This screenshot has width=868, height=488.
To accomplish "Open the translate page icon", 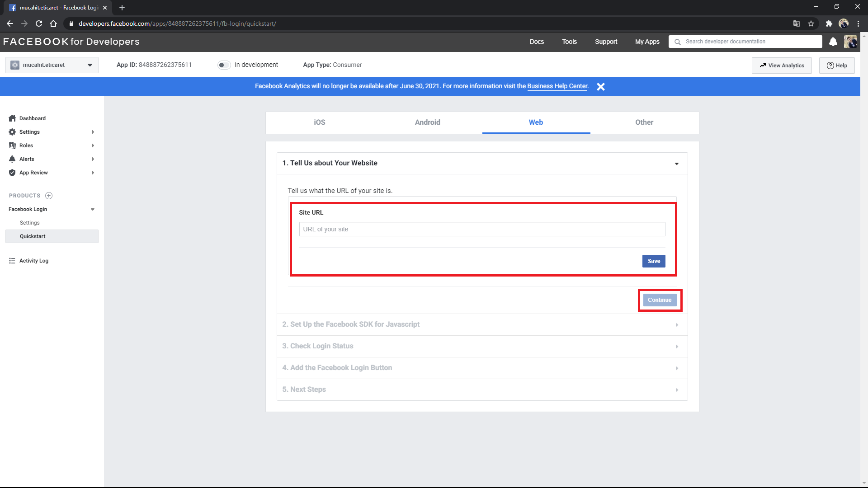I will coord(797,23).
